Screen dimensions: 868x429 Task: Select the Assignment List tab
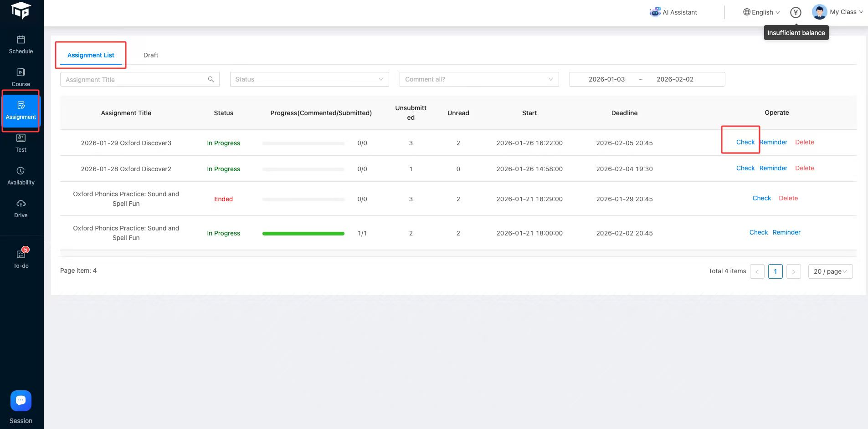pyautogui.click(x=91, y=55)
